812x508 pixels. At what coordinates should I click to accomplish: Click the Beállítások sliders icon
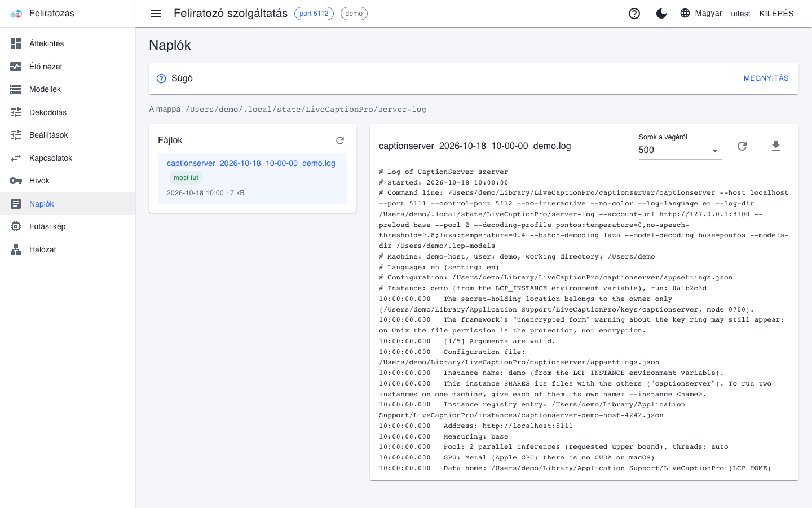(x=16, y=135)
